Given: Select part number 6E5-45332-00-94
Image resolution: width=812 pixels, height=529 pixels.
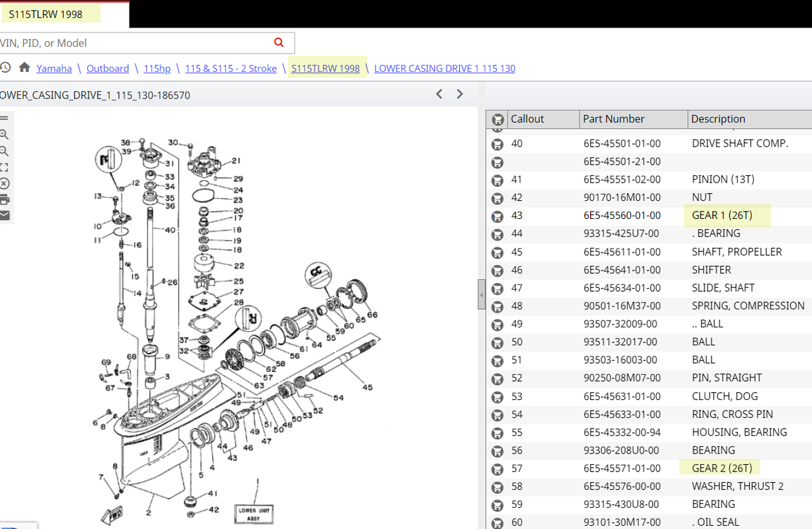Looking at the screenshot, I should 621,432.
